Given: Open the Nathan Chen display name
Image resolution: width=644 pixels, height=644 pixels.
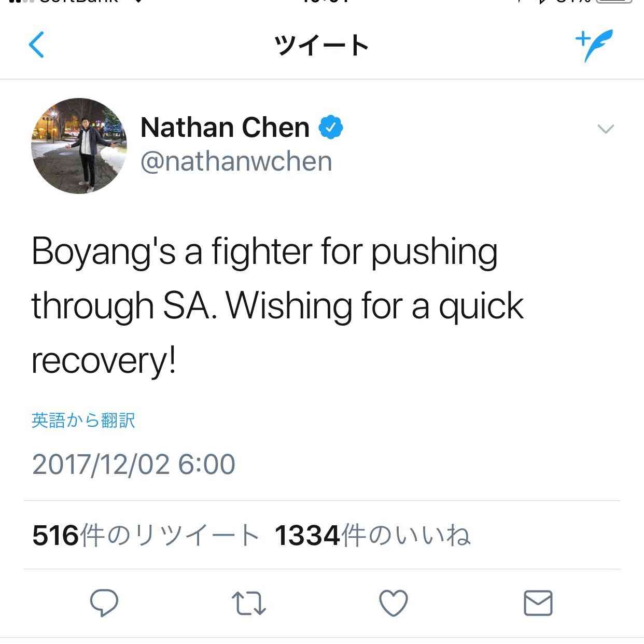Looking at the screenshot, I should click(225, 128).
